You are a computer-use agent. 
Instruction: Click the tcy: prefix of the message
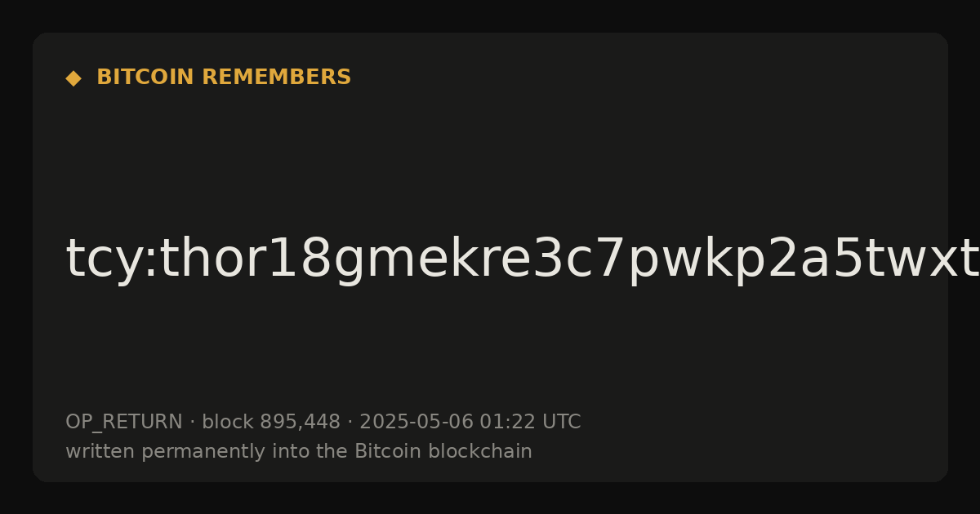pos(111,259)
